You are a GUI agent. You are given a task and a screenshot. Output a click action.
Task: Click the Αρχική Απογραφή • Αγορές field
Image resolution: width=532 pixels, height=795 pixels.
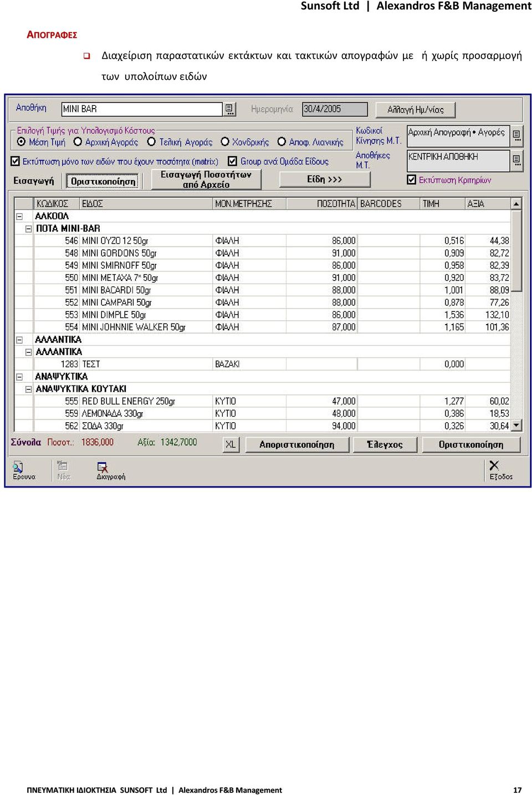tap(458, 135)
